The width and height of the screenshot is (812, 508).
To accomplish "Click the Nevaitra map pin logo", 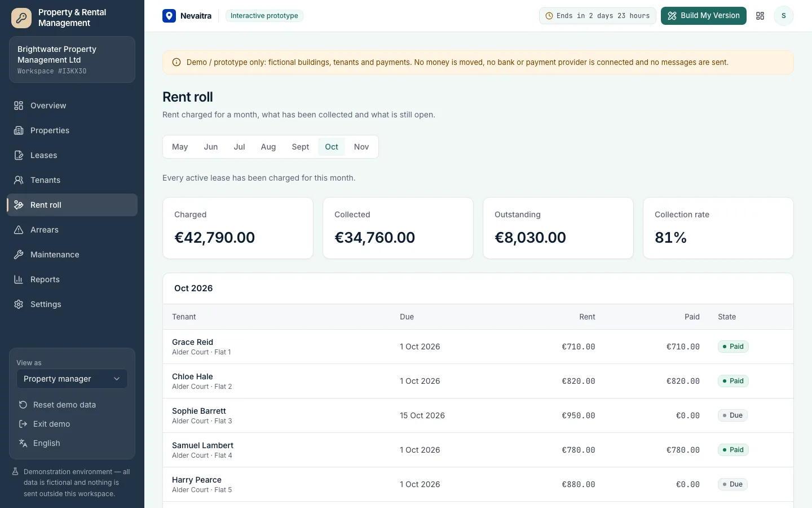I will 169,16.
